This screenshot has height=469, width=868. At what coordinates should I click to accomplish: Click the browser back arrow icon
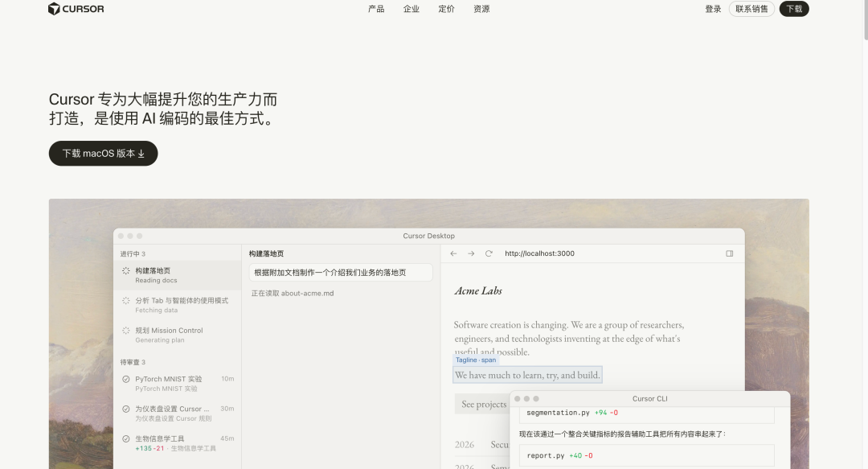tap(453, 253)
